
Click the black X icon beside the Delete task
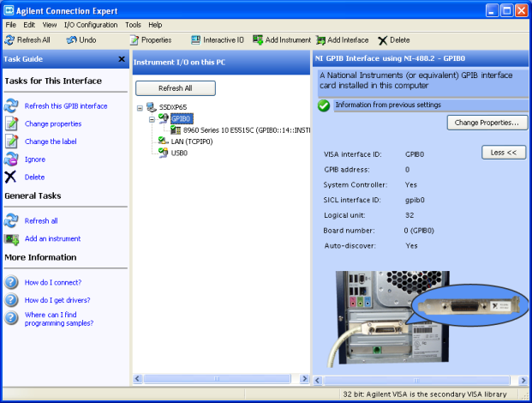tap(10, 177)
